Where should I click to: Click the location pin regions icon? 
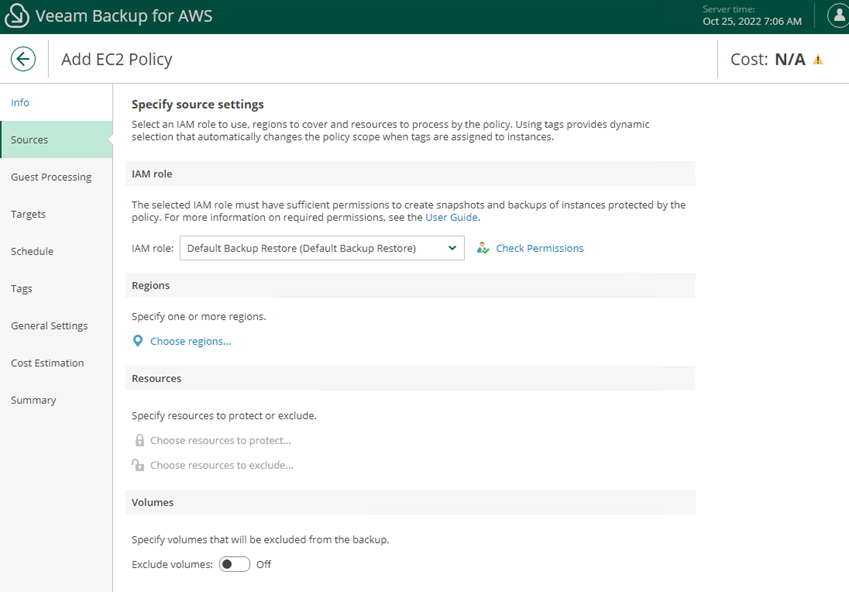click(138, 341)
